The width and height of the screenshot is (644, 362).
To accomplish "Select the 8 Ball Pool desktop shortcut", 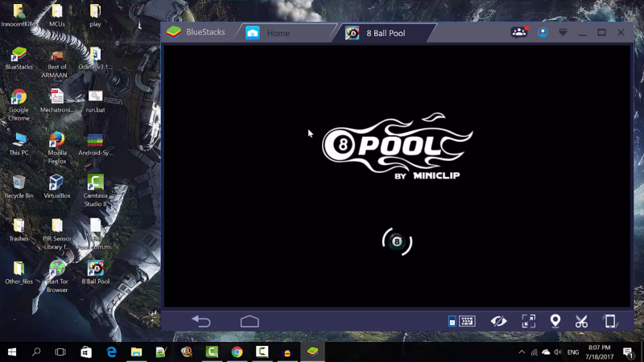I will click(95, 273).
